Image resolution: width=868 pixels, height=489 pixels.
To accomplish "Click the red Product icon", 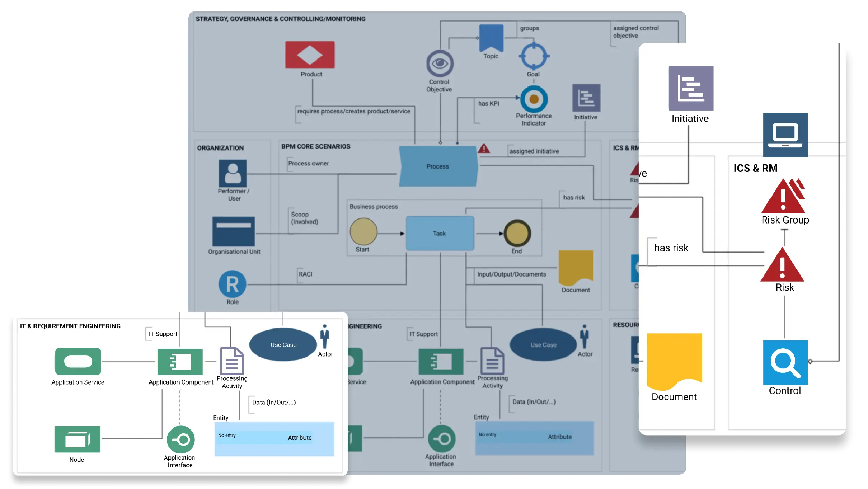I will (310, 55).
